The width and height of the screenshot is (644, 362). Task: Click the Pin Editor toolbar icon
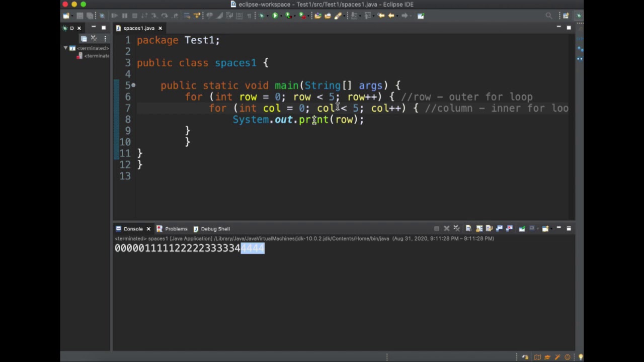coord(421,16)
